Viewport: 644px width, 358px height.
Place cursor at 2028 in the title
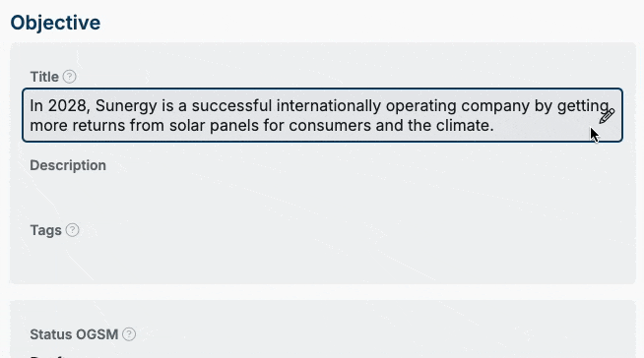67,106
